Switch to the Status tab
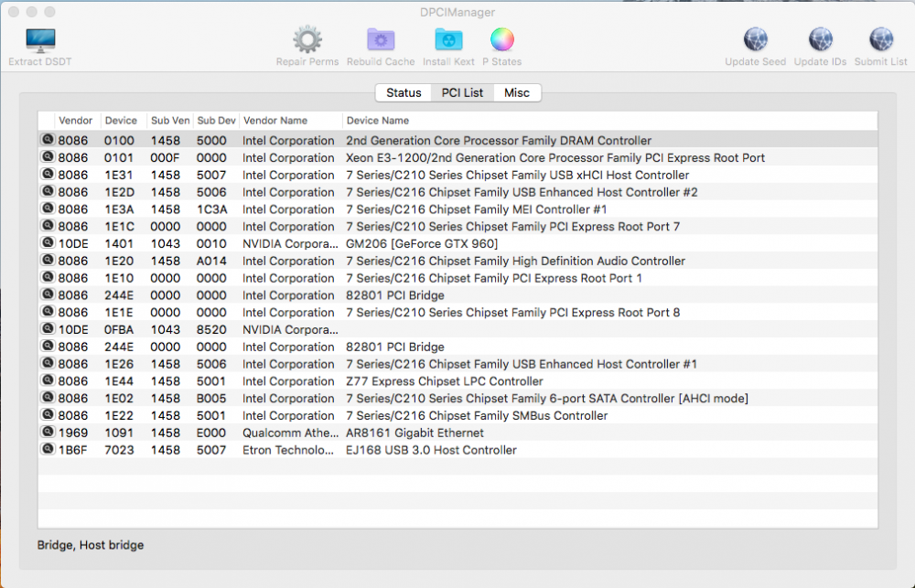Screen dimensions: 915x588 click(x=404, y=92)
